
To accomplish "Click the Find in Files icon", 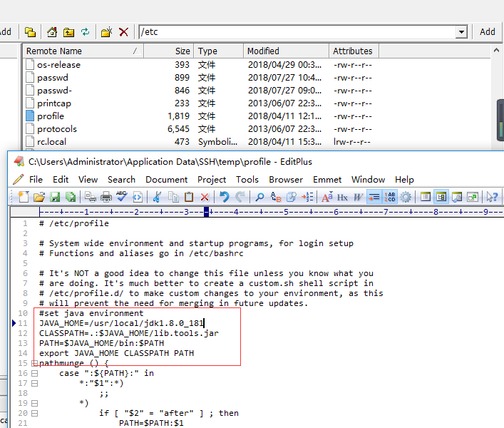I will [x=292, y=197].
